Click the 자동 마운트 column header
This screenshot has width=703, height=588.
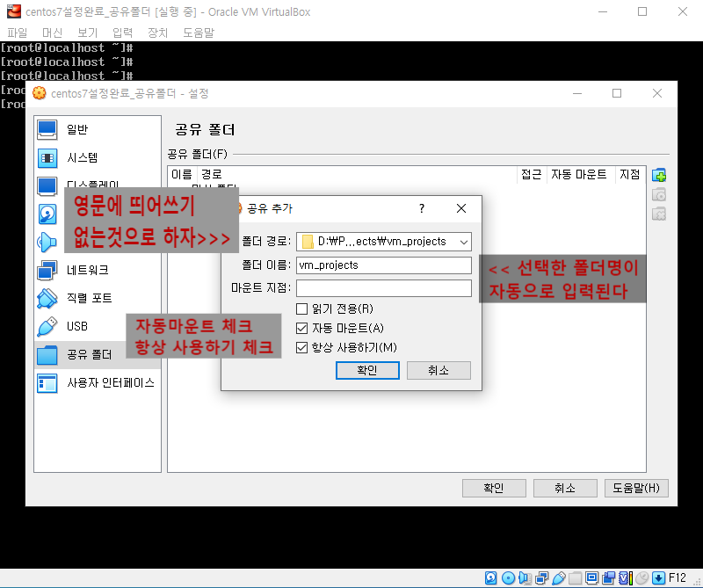coord(579,174)
